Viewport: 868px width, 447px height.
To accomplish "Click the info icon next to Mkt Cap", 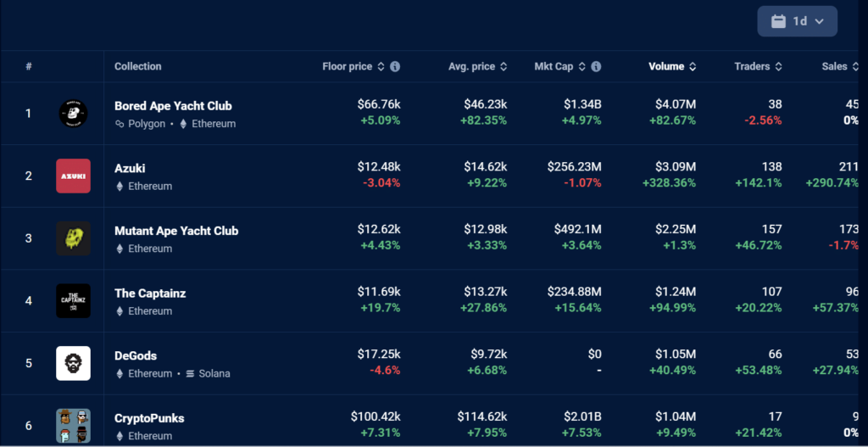I will pos(596,66).
